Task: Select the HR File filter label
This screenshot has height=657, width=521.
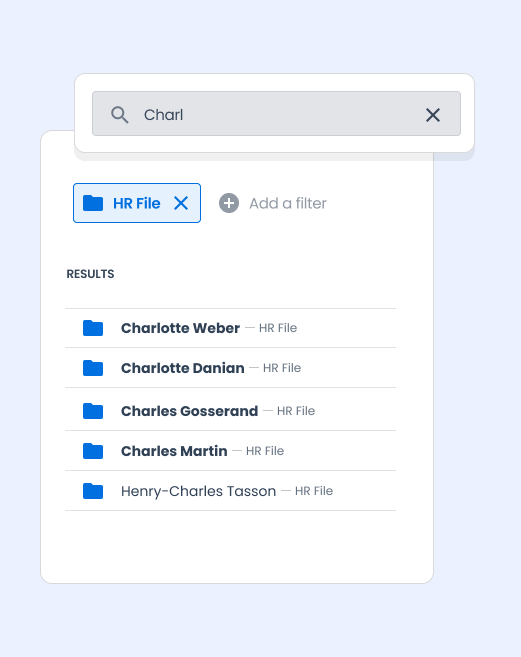Action: [x=137, y=203]
